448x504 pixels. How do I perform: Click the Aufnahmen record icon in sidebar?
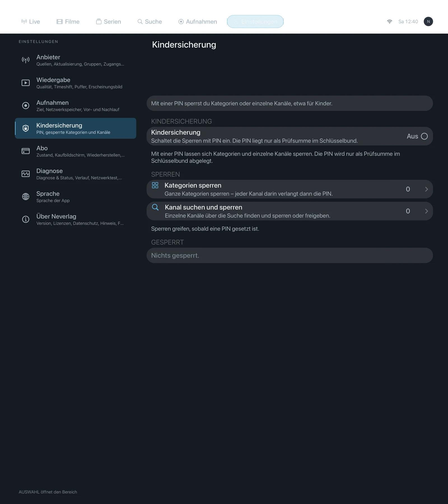[x=25, y=106]
